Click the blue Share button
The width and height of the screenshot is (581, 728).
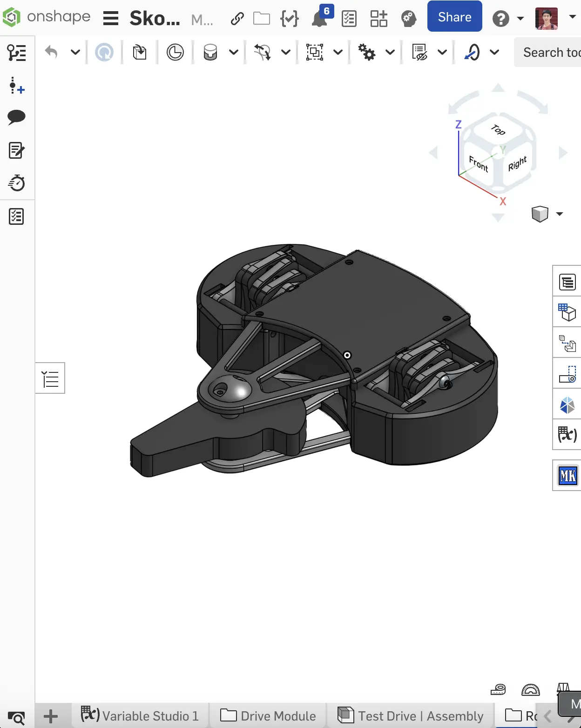tap(454, 17)
